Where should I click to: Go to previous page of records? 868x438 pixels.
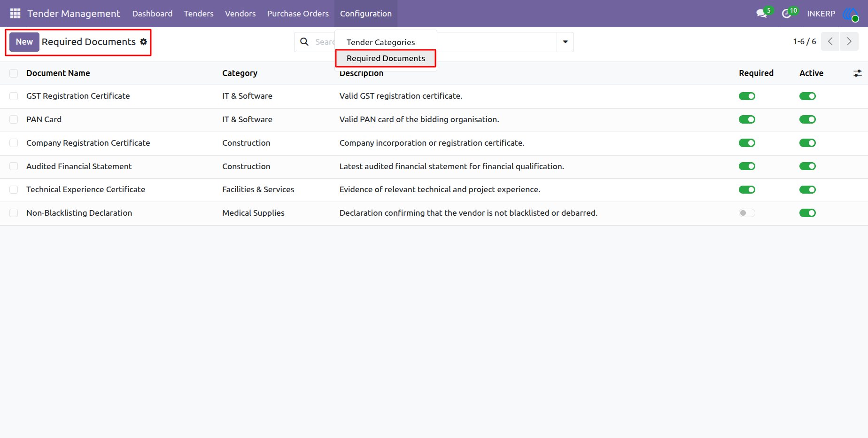[x=830, y=41]
